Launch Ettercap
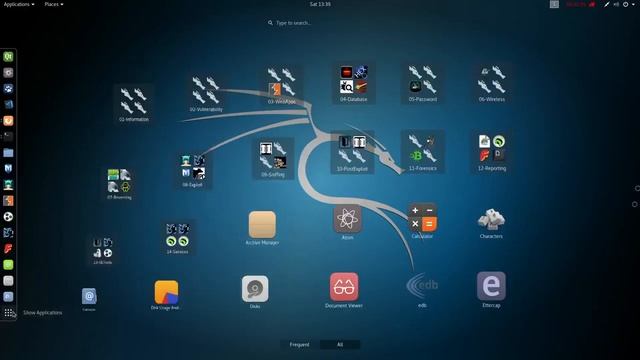The image size is (640, 360). tap(491, 289)
